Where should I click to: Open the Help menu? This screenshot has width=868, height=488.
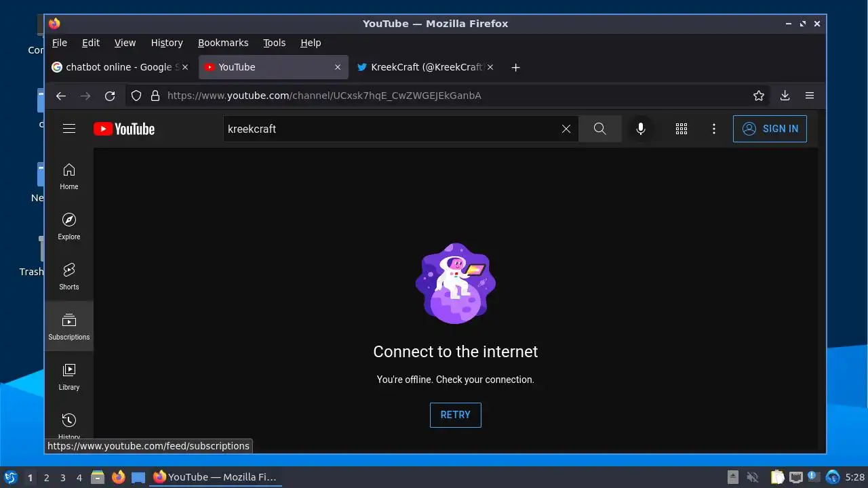click(311, 43)
